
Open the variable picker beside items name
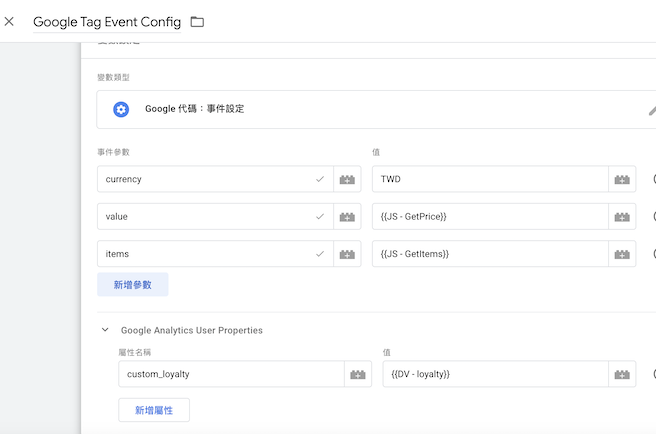[x=347, y=254]
